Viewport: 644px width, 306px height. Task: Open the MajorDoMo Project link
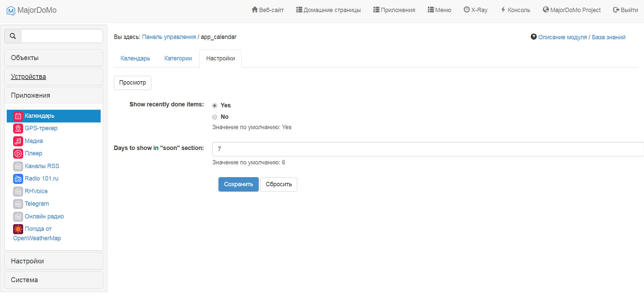click(x=572, y=10)
